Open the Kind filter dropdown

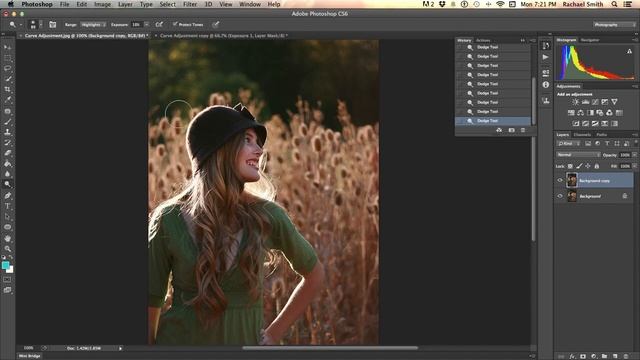(x=569, y=144)
